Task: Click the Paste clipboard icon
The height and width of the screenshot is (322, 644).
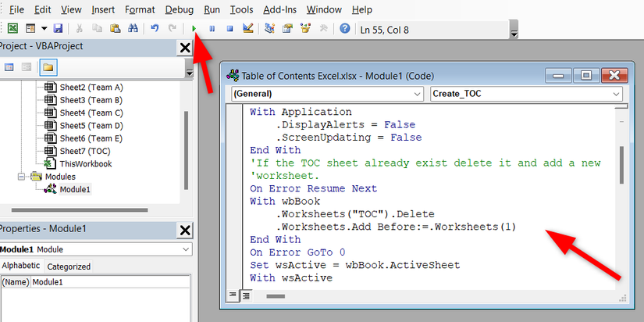Action: click(x=115, y=28)
